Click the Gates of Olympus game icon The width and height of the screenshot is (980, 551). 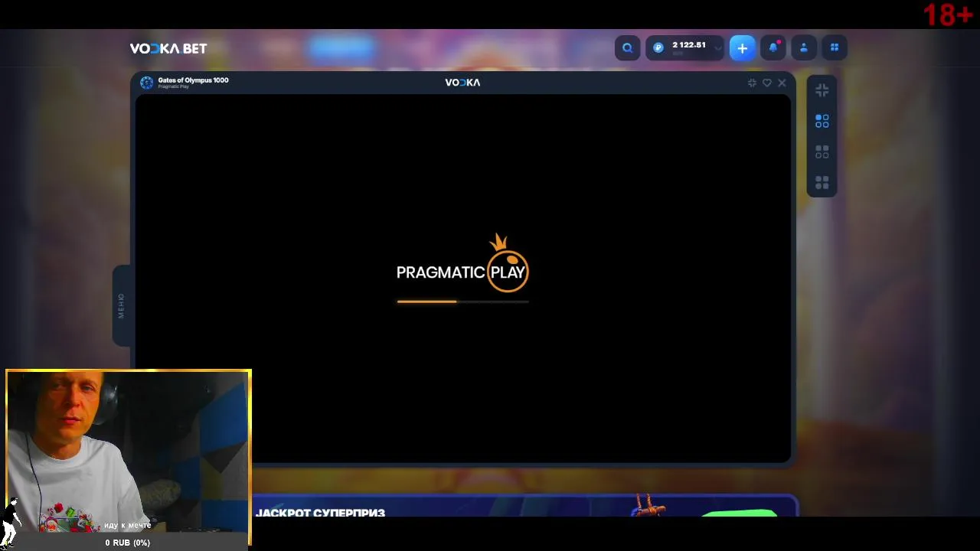146,83
